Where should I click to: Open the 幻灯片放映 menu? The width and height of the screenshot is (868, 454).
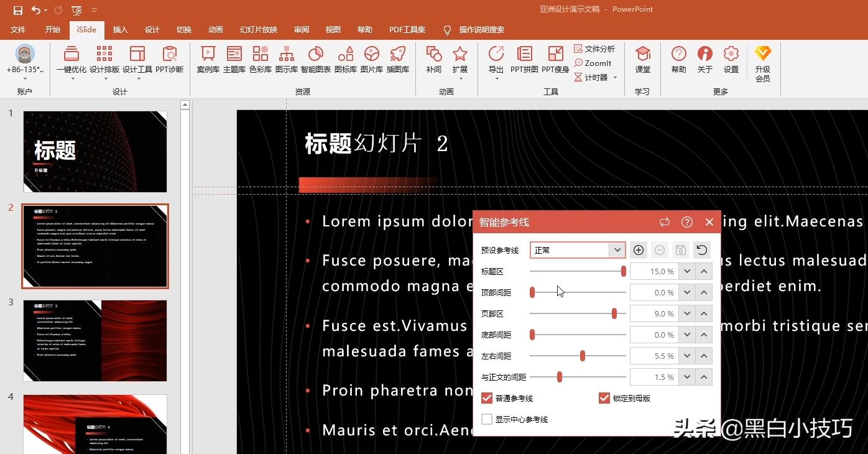[257, 29]
